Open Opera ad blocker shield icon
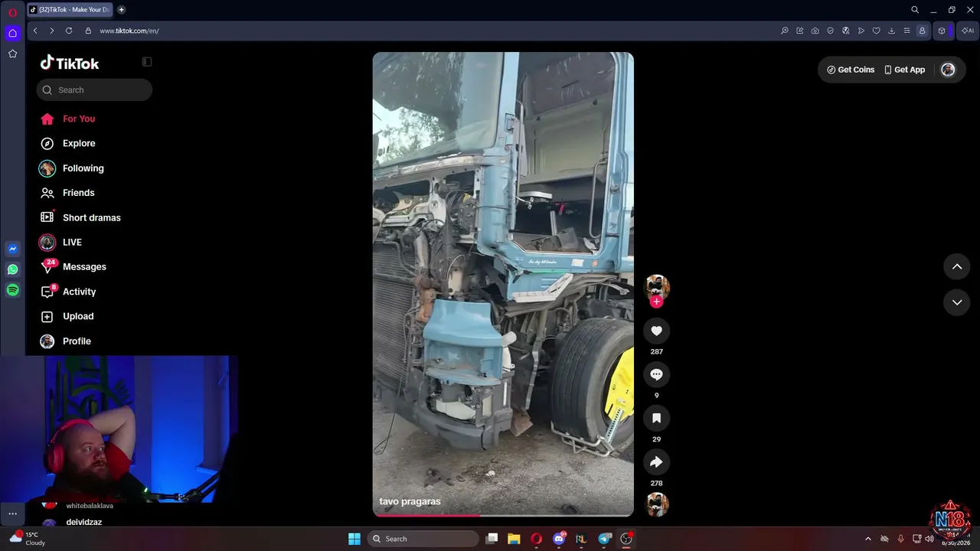This screenshot has height=551, width=980. (x=831, y=31)
